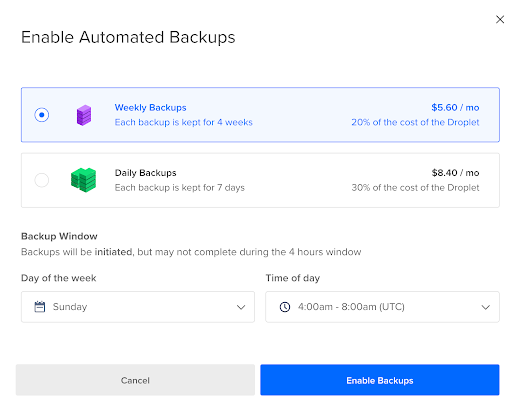This screenshot has width=512, height=408.
Task: Click the green Daily Backups stack icon
Action: coord(83,180)
